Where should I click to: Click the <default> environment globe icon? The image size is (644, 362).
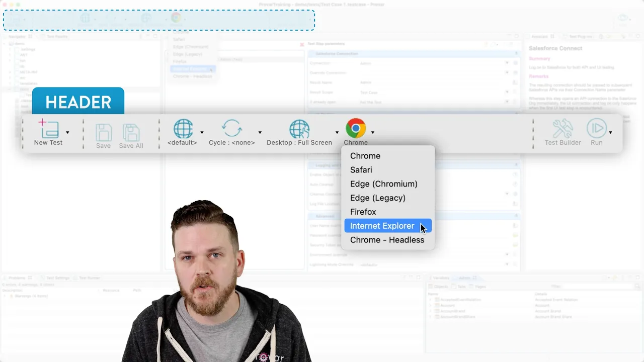coord(183,129)
